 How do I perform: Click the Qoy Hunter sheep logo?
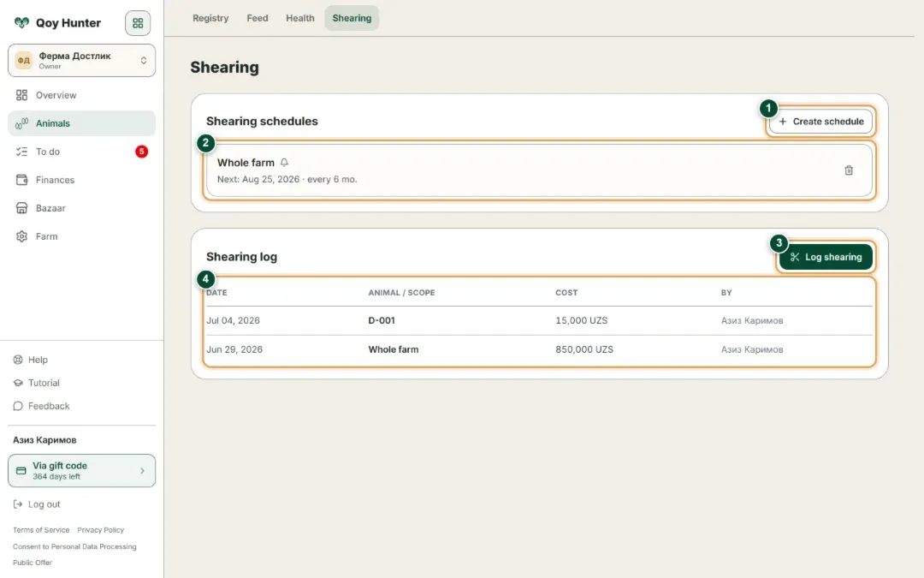tap(21, 22)
